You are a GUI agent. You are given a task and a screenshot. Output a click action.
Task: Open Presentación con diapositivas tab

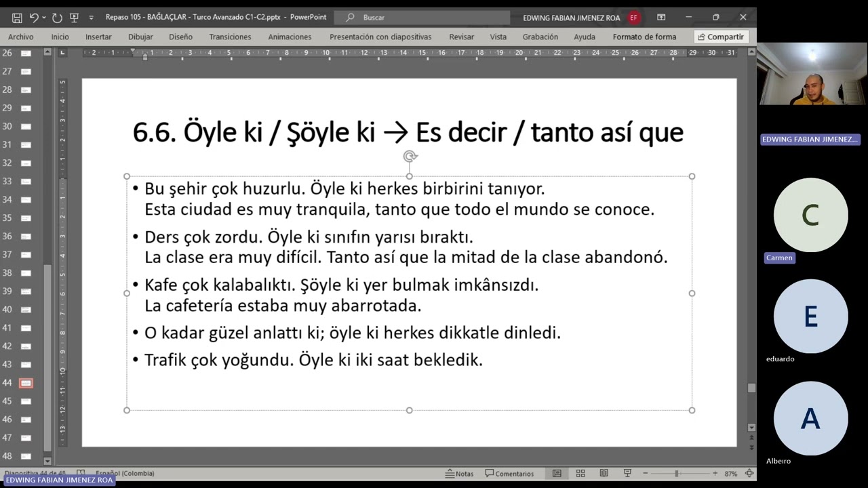coord(380,37)
